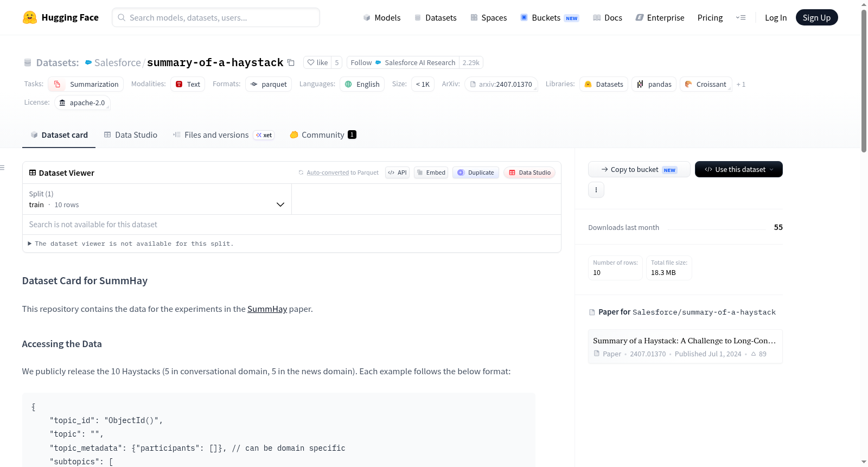The height and width of the screenshot is (467, 868).
Task: Open the three-dot more options button
Action: coord(596,190)
